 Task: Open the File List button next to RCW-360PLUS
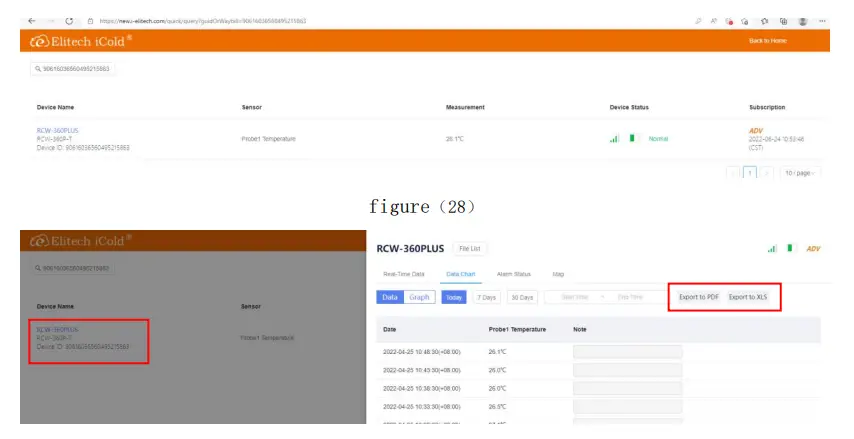point(469,248)
